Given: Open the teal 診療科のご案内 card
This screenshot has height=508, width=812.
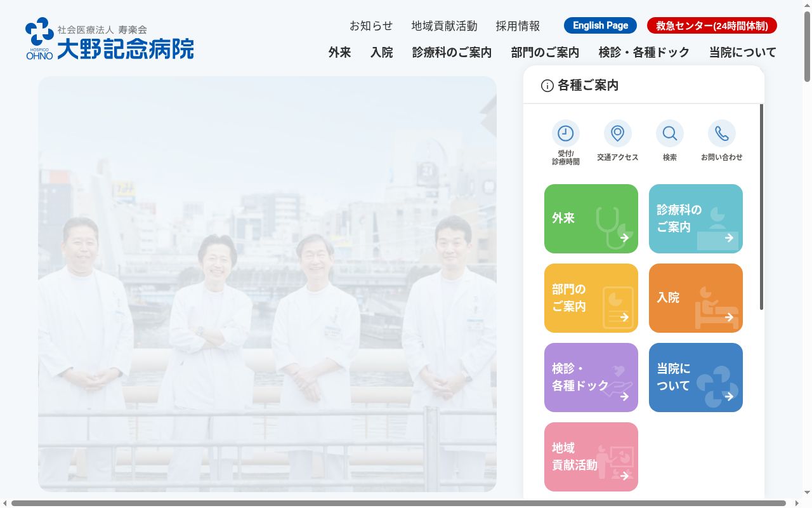Looking at the screenshot, I should point(696,218).
